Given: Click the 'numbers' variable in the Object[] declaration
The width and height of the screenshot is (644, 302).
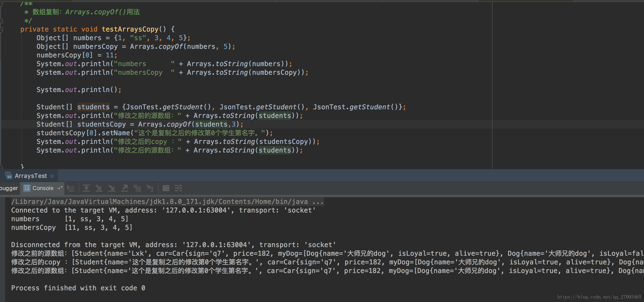Looking at the screenshot, I should pyautogui.click(x=87, y=38).
